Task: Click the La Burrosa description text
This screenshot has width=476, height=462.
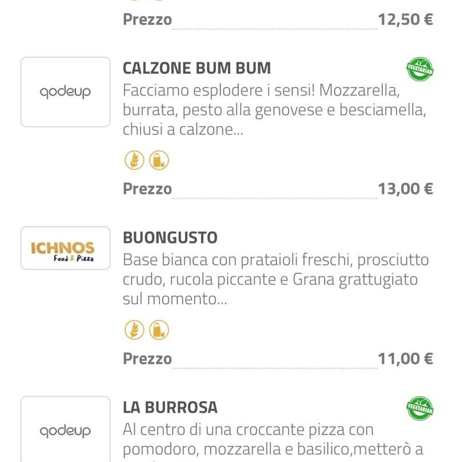Action: click(269, 439)
